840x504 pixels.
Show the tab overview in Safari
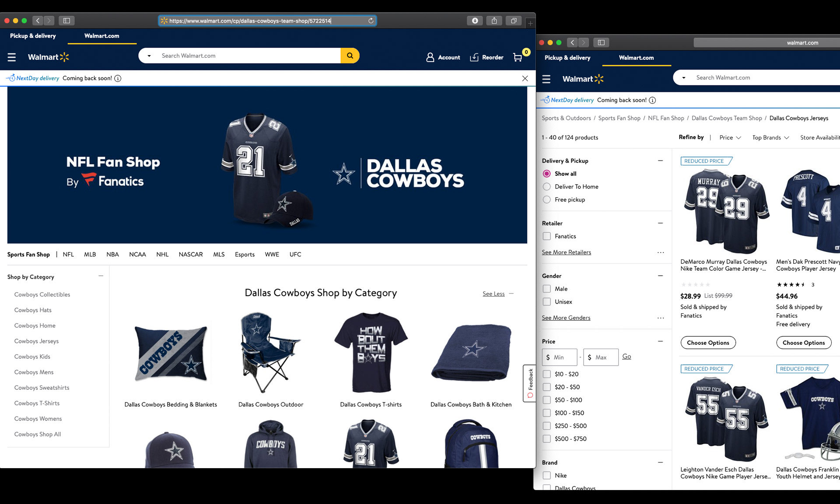pos(514,21)
